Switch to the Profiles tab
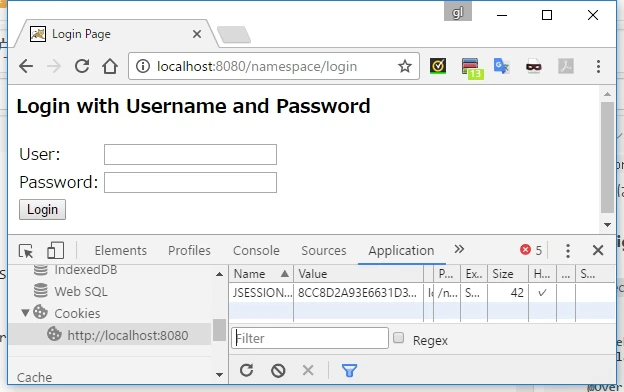This screenshot has height=392, width=624. pyautogui.click(x=189, y=250)
